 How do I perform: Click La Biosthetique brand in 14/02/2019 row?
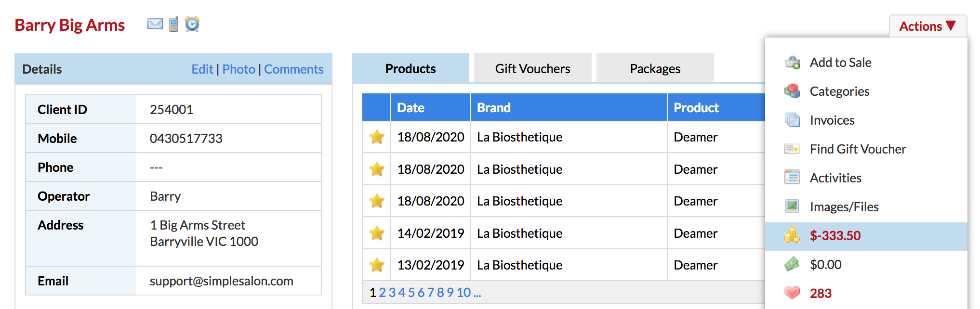point(520,233)
